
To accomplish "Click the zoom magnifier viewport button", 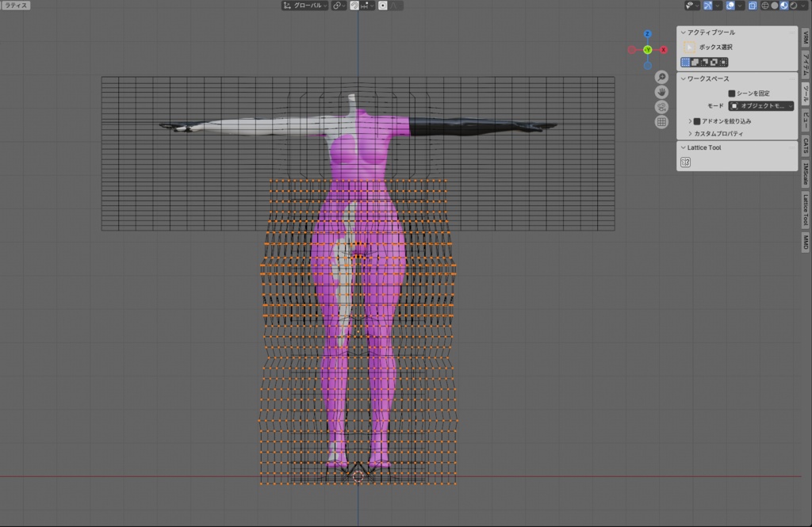I will tap(661, 77).
